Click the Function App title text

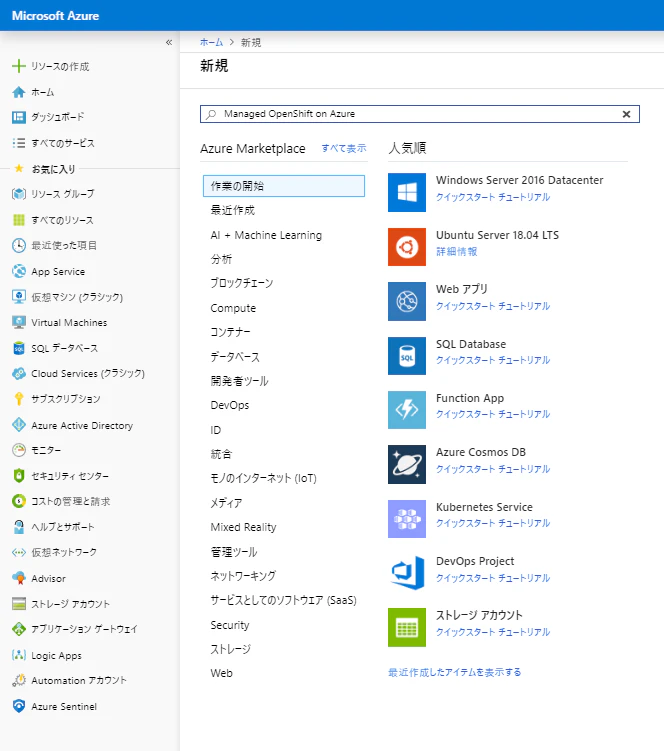(x=469, y=398)
